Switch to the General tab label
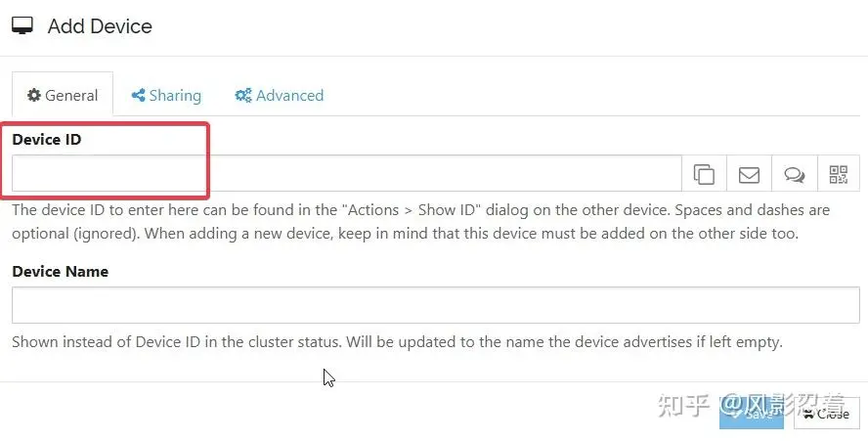Viewport: 868px width, 441px height. pyautogui.click(x=71, y=95)
